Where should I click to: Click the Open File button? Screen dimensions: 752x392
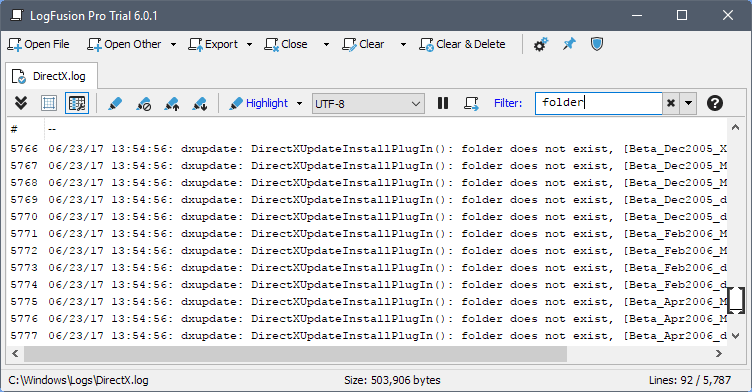coord(38,44)
